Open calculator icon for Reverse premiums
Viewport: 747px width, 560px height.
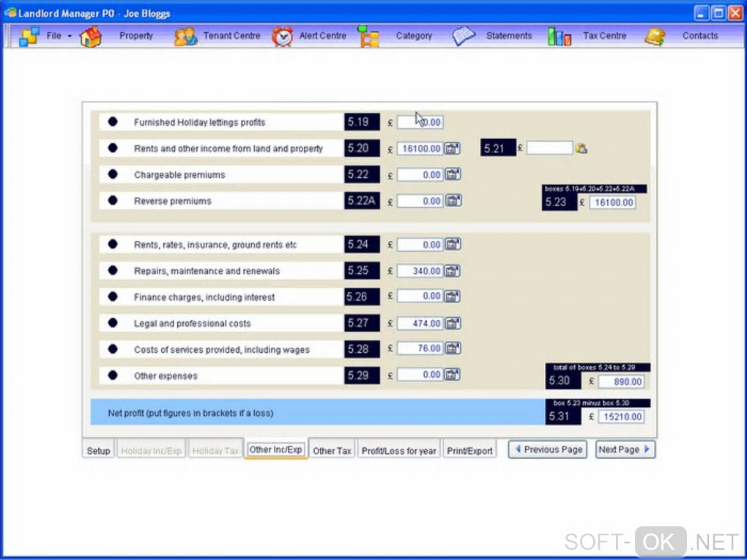453,201
